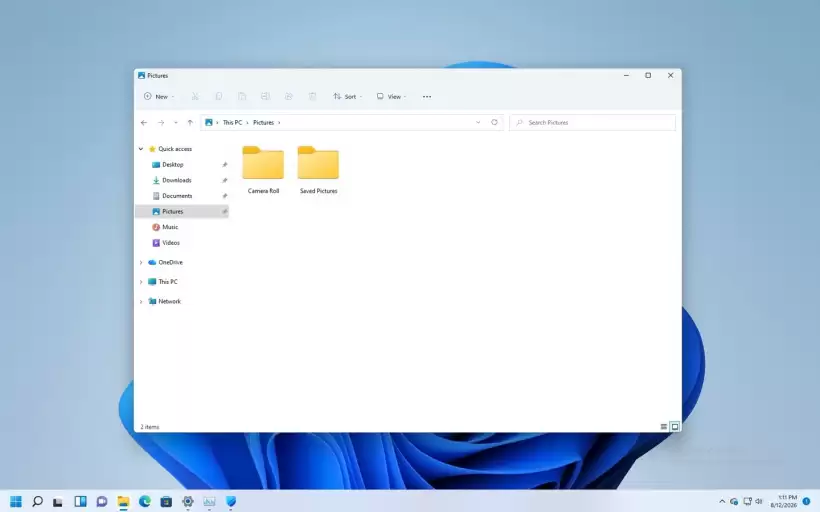Select OneDrive in the sidebar

pos(170,263)
